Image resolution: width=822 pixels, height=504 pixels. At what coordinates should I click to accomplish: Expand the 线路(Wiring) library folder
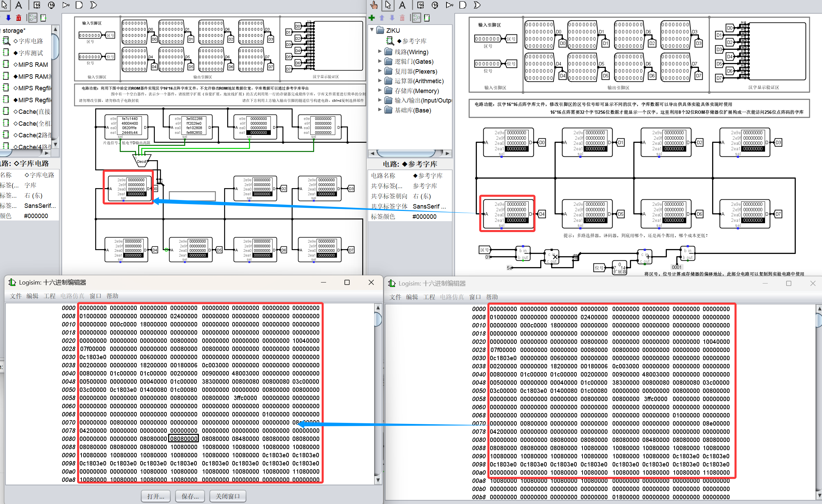[380, 52]
